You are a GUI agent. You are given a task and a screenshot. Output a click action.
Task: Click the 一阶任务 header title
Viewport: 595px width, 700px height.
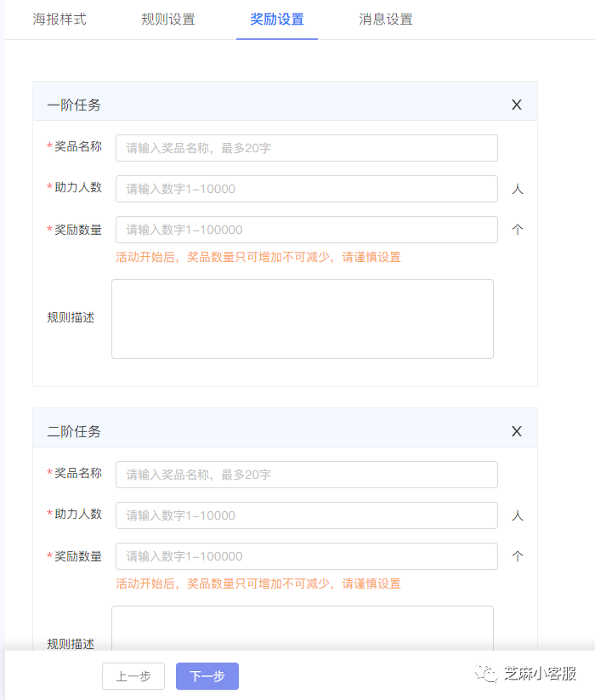coord(74,105)
